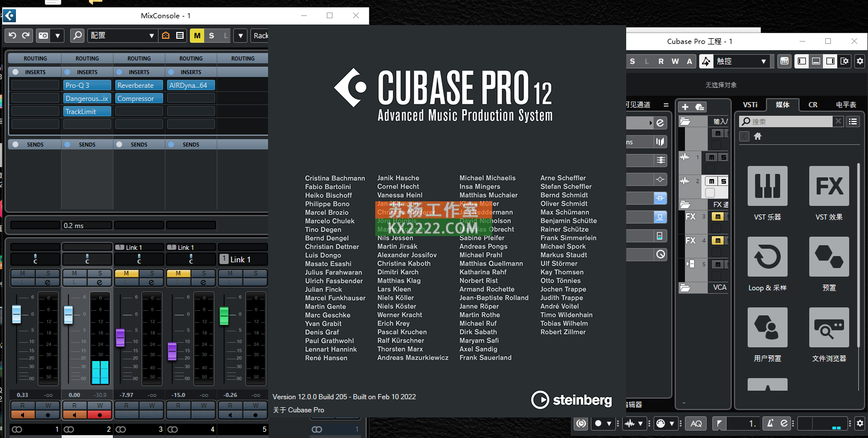This screenshot has width=868, height=438.
Task: Open project toolbar settings gear
Action: pyautogui.click(x=860, y=61)
